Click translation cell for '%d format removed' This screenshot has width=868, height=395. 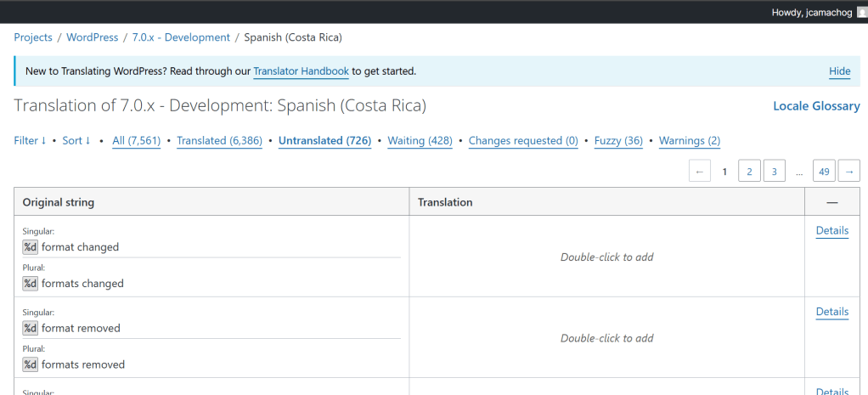coord(606,338)
